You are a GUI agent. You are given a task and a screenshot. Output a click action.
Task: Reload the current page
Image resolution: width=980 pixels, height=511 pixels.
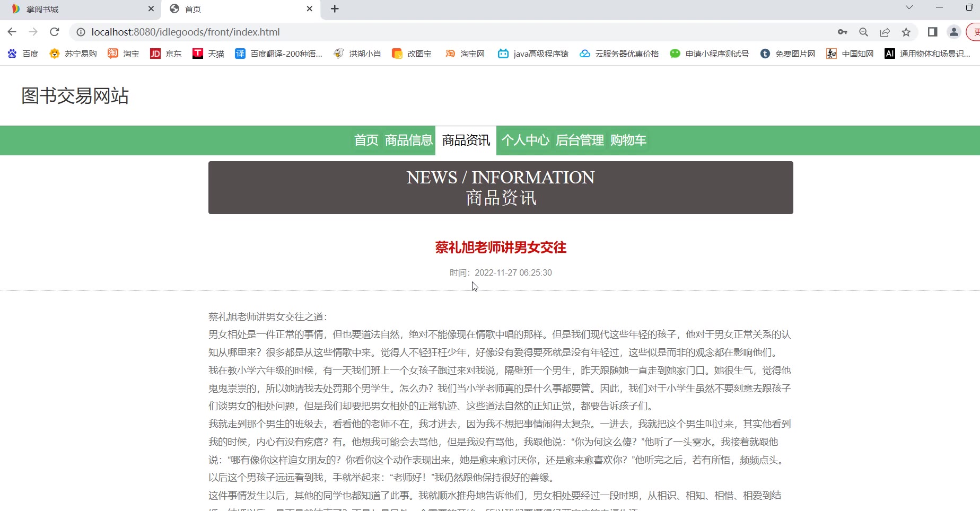pyautogui.click(x=54, y=32)
